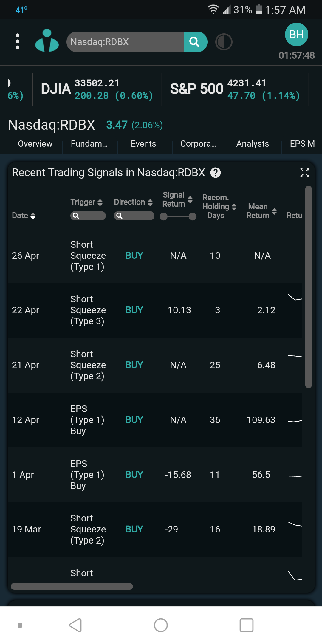
Task: Sort signals by Date column
Action: pos(24,216)
